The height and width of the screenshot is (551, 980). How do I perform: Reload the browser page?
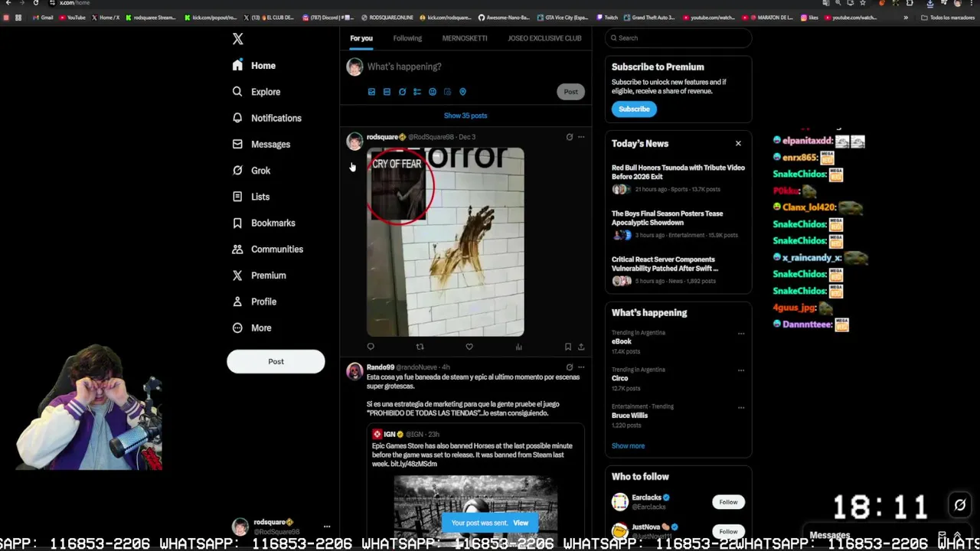pyautogui.click(x=35, y=3)
